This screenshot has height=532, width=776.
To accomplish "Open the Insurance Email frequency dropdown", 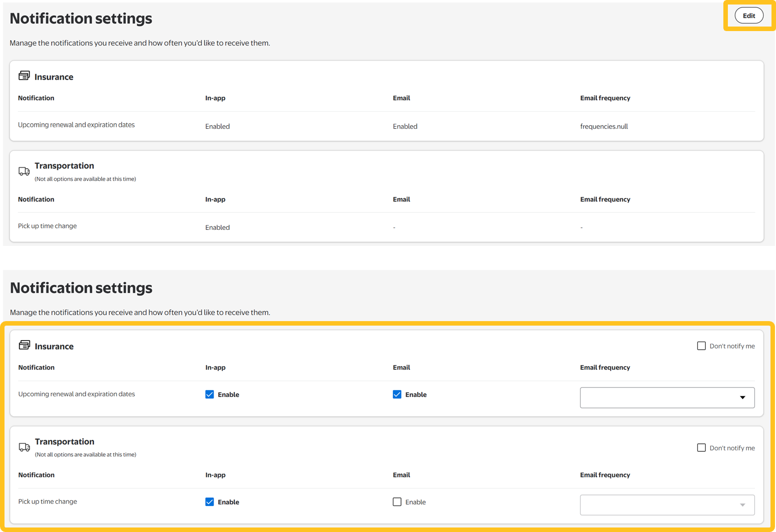I will (x=667, y=398).
